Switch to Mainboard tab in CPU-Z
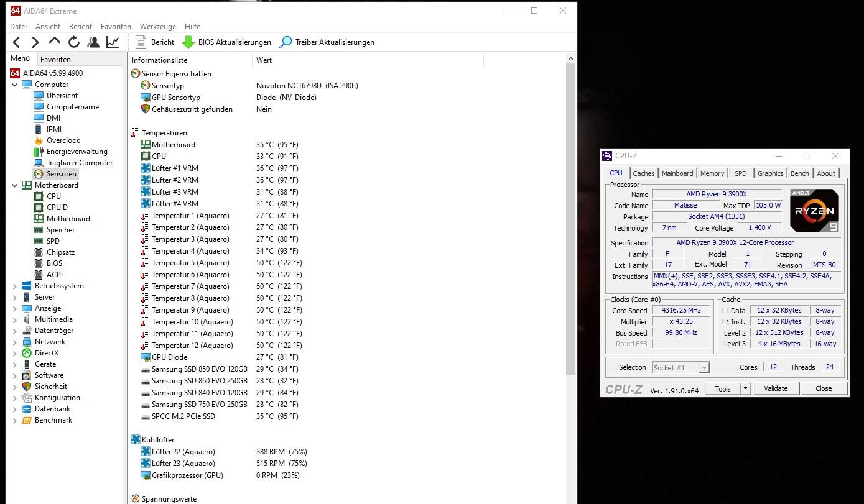 click(677, 173)
